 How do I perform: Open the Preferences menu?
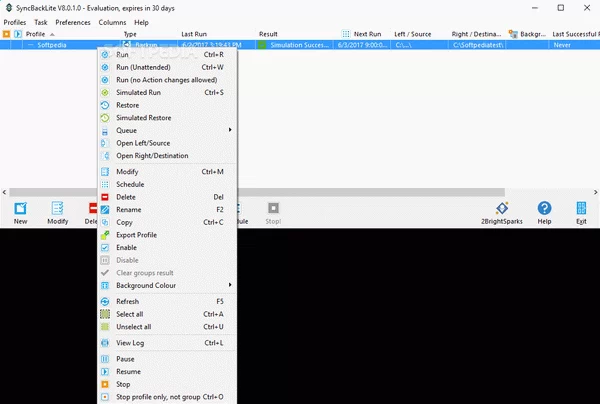[73, 21]
